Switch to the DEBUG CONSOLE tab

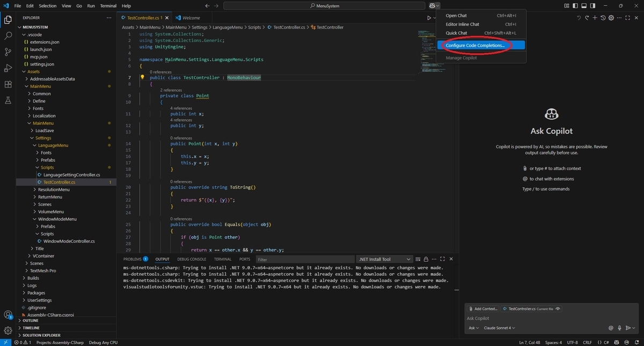pyautogui.click(x=192, y=259)
